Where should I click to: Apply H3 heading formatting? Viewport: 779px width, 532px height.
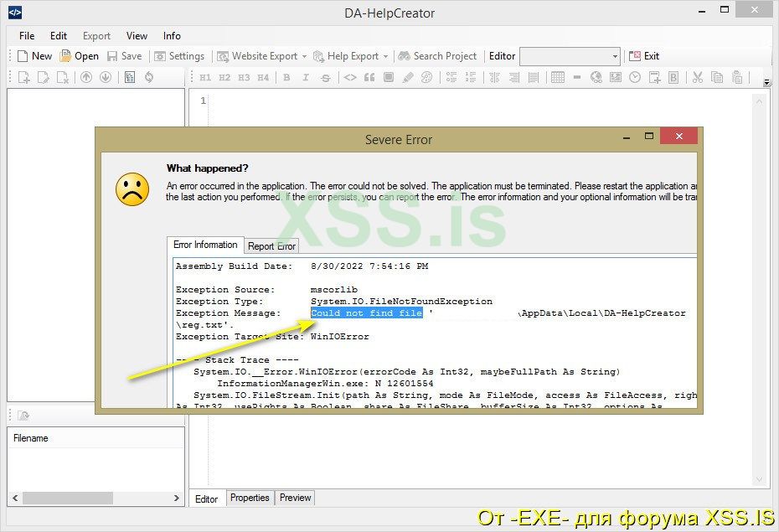pos(244,77)
